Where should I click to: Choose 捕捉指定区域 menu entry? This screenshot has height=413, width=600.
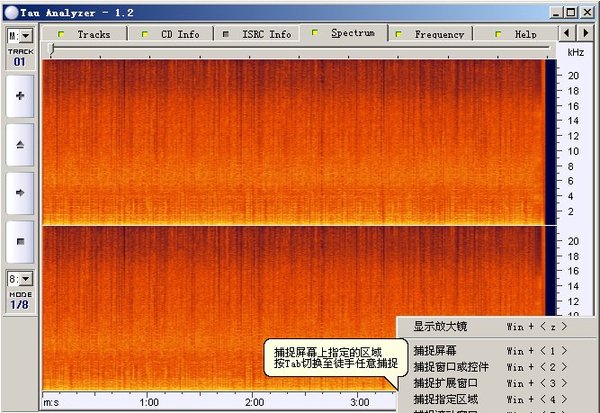click(498, 399)
